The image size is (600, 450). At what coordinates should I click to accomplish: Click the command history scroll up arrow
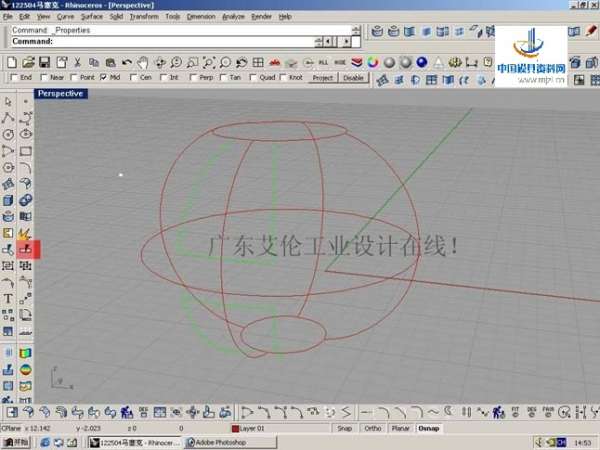356,29
